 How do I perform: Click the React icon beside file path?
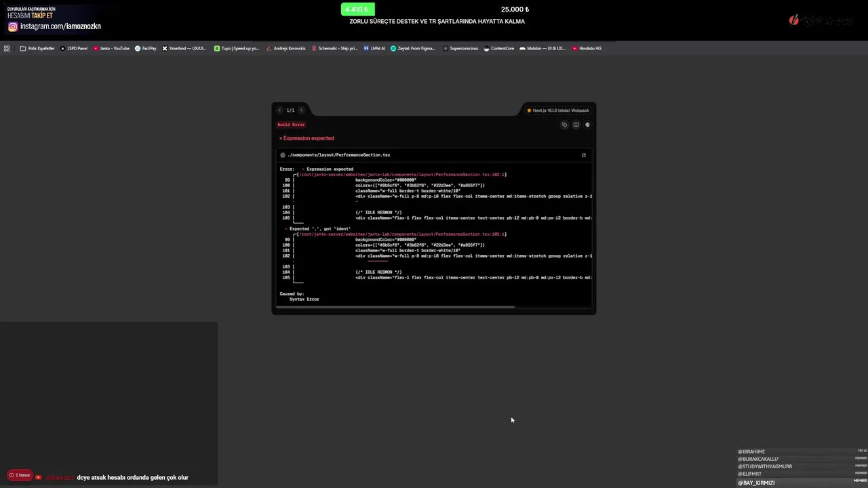tap(283, 155)
